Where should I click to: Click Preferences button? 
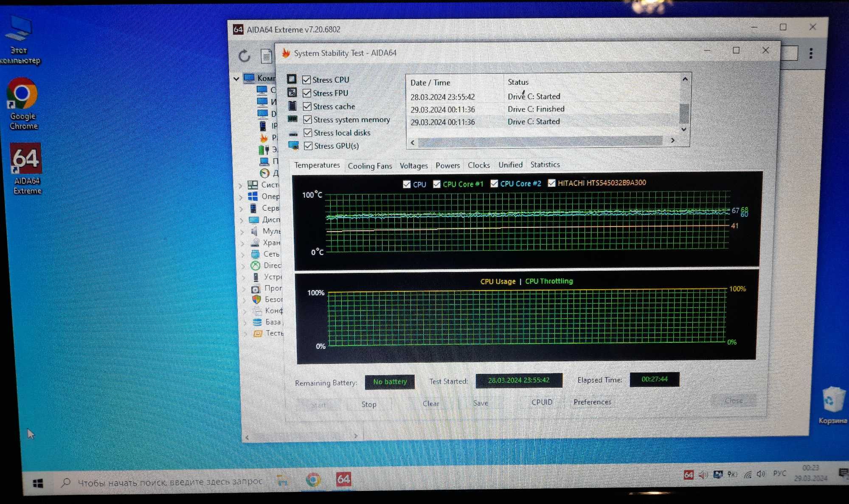pos(592,402)
